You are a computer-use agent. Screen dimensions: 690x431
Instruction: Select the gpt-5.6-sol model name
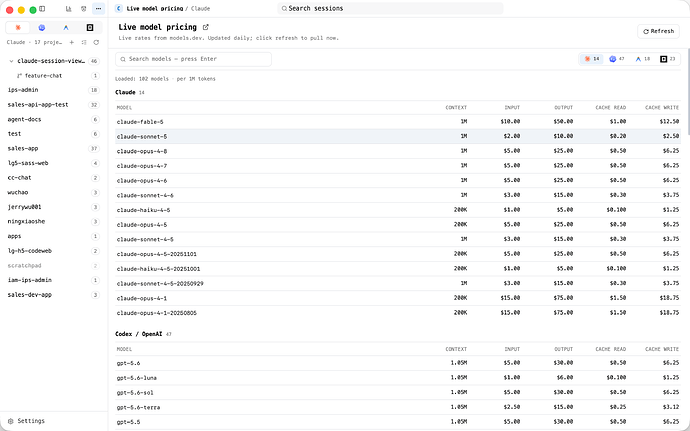(135, 393)
